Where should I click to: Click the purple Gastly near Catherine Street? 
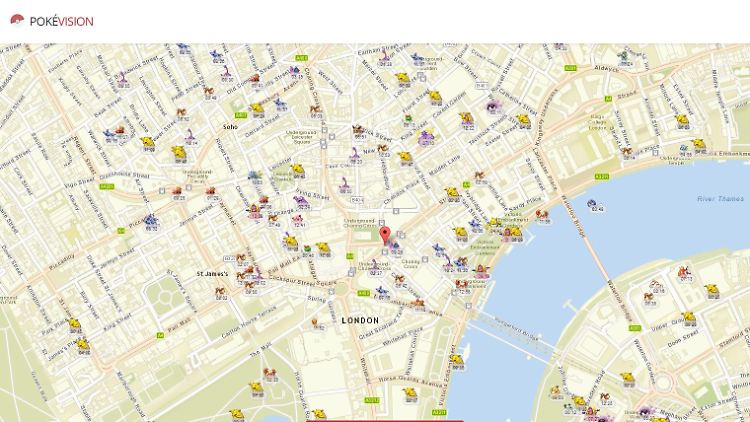[x=493, y=106]
